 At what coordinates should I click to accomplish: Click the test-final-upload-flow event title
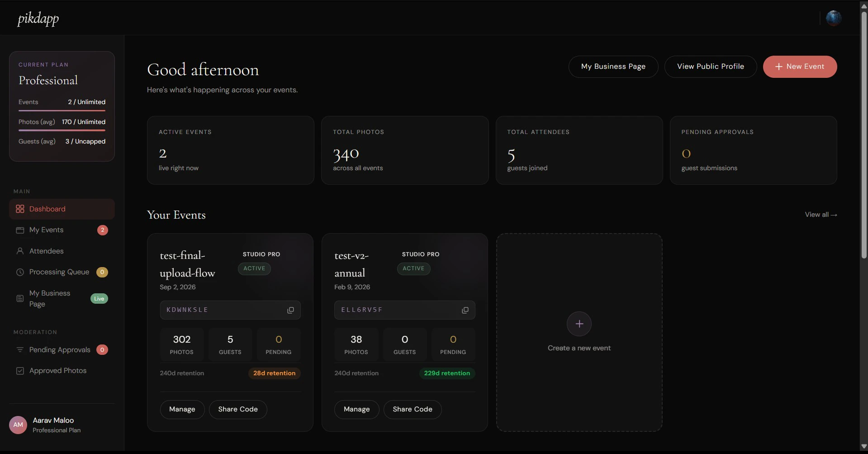tap(187, 264)
